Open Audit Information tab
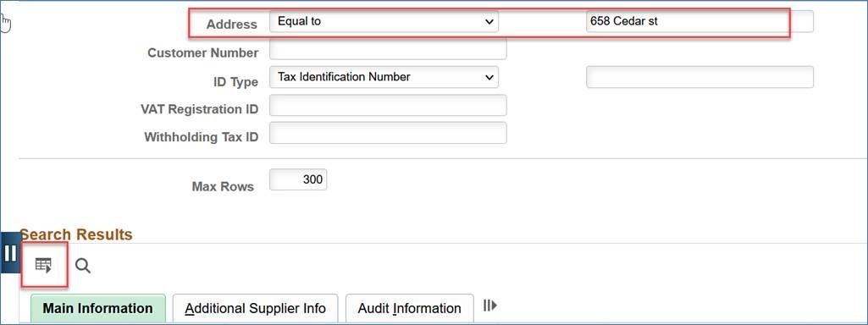This screenshot has width=868, height=325. [410, 308]
